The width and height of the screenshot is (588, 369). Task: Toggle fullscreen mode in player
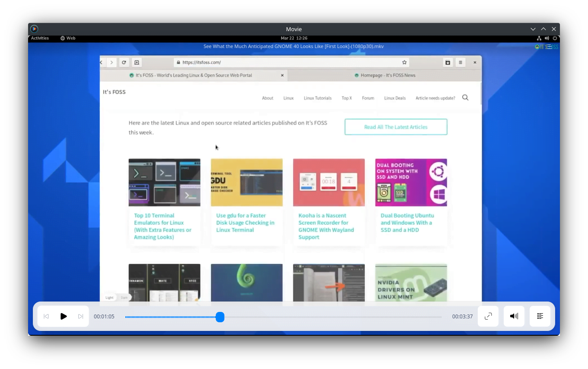(x=488, y=316)
